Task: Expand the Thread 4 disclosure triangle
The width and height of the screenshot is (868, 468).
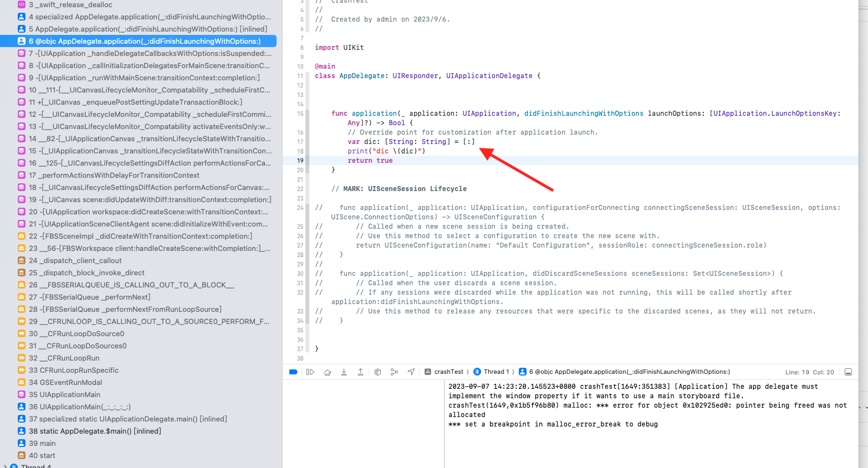Action: point(5,466)
